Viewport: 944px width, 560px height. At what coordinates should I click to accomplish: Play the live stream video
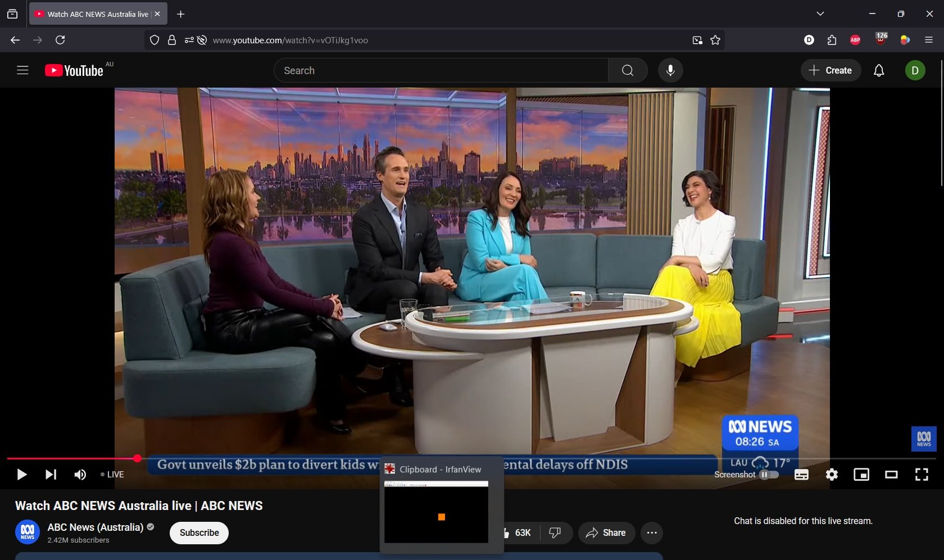coord(21,475)
